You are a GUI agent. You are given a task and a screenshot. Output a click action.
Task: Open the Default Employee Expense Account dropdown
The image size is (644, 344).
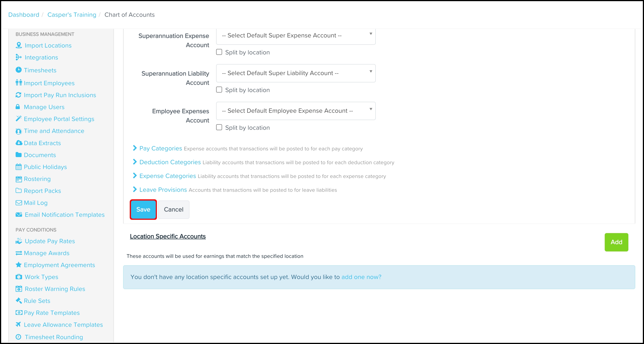click(x=296, y=111)
